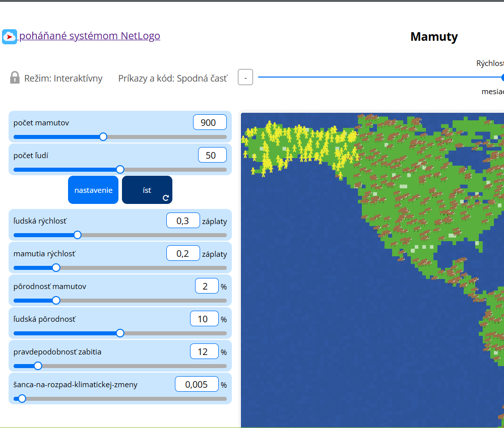This screenshot has height=428, width=504.
Task: Click the ľudská rýchlosť slider handle
Action: point(78,235)
